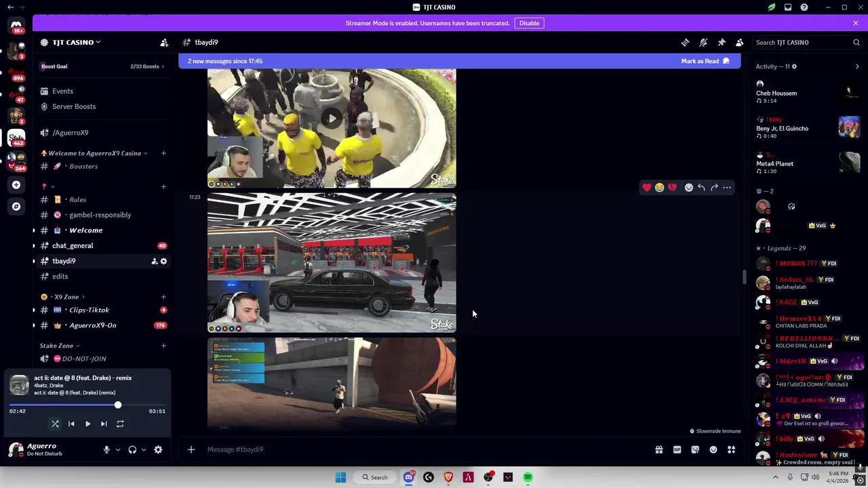React with broken heart emoji
The width and height of the screenshot is (868, 488).
672,187
